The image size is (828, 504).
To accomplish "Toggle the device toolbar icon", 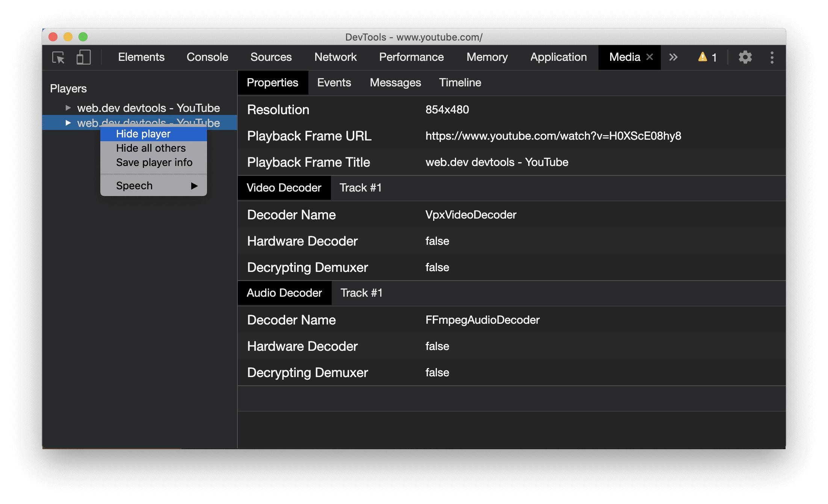I will point(83,57).
